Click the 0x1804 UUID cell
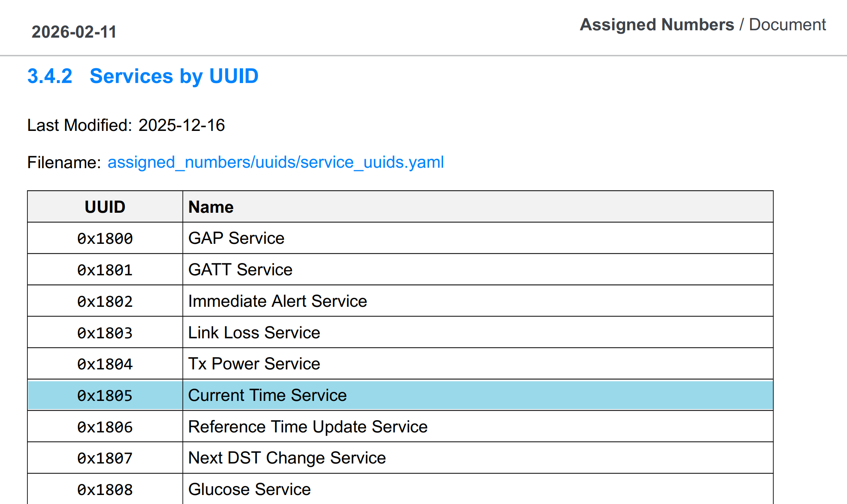This screenshot has width=847, height=504. (105, 364)
